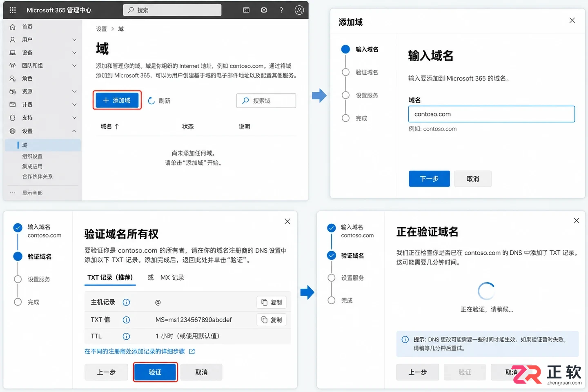Click 取消 in the 输入域名 panel
588x392 pixels.
tap(473, 179)
